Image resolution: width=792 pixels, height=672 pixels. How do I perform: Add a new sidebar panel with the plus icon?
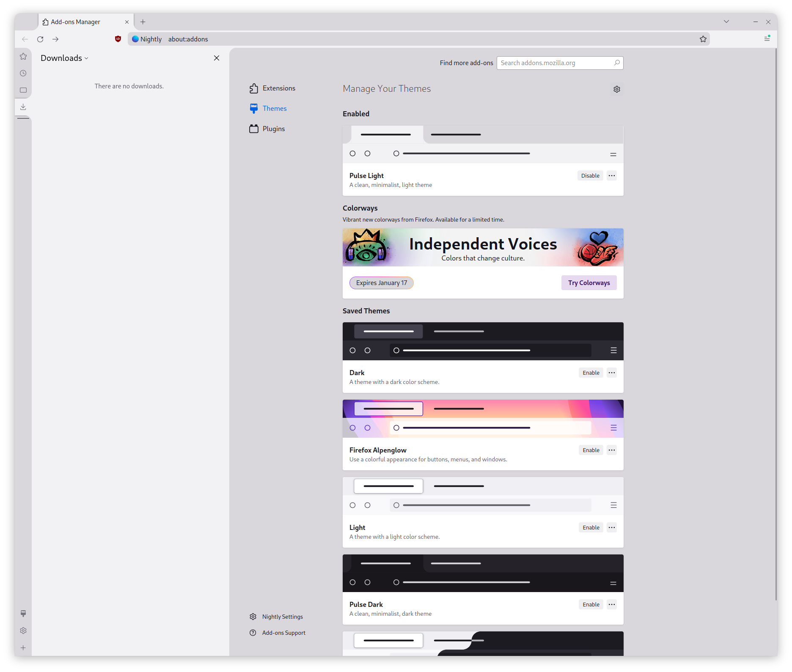[x=23, y=647]
